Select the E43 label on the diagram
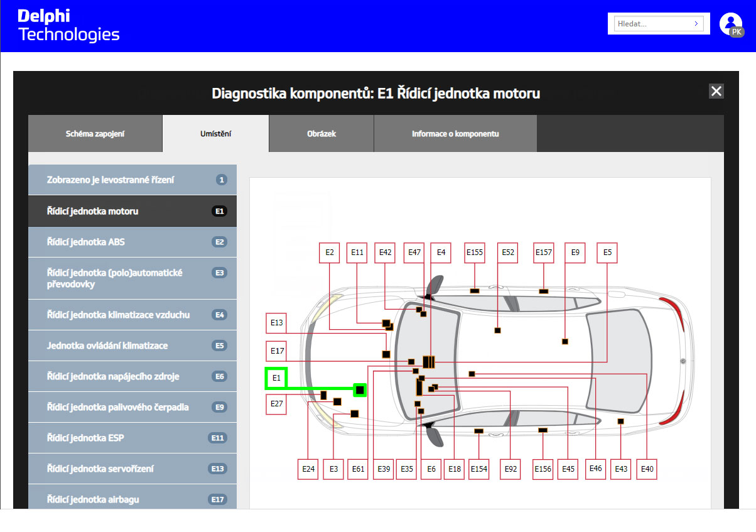This screenshot has width=756, height=532. [x=621, y=469]
